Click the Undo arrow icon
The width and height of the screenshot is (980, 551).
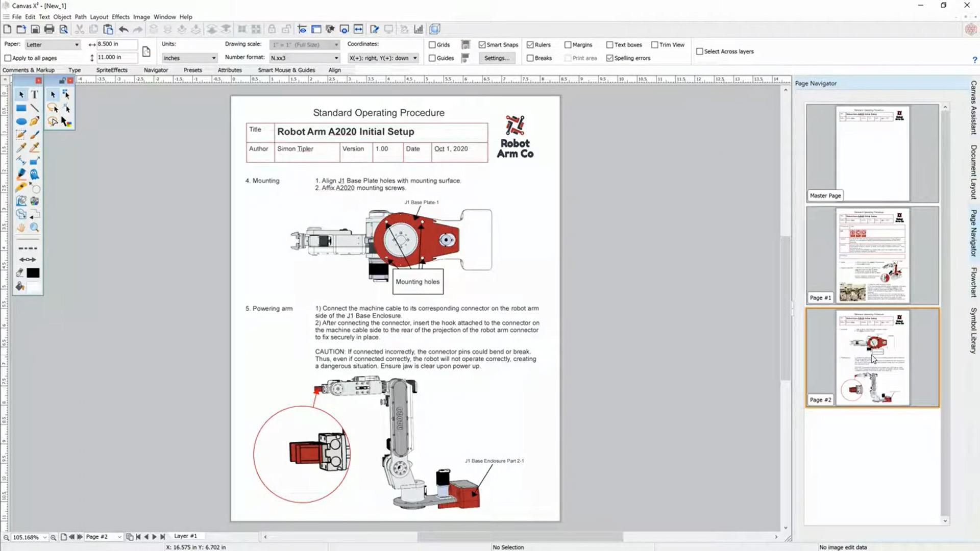click(124, 29)
